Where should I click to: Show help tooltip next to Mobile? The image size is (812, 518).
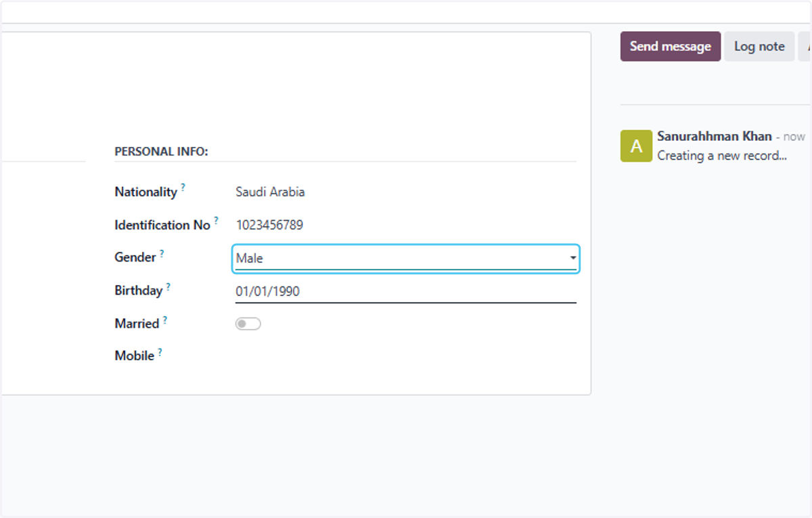click(x=160, y=352)
